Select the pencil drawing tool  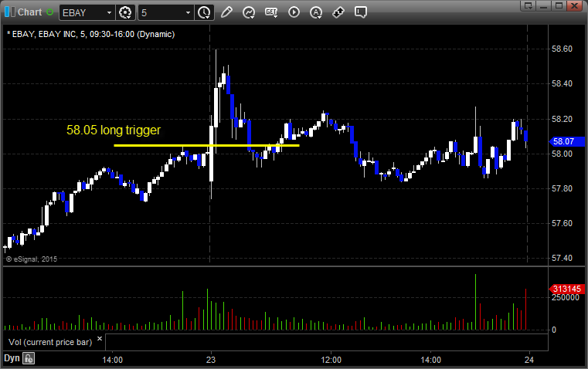point(226,12)
